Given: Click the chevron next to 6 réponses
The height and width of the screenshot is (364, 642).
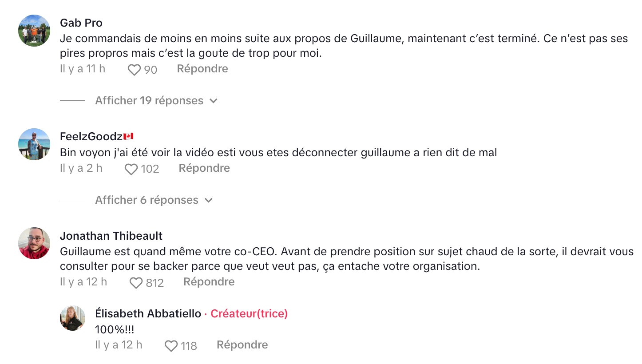Looking at the screenshot, I should tap(209, 200).
